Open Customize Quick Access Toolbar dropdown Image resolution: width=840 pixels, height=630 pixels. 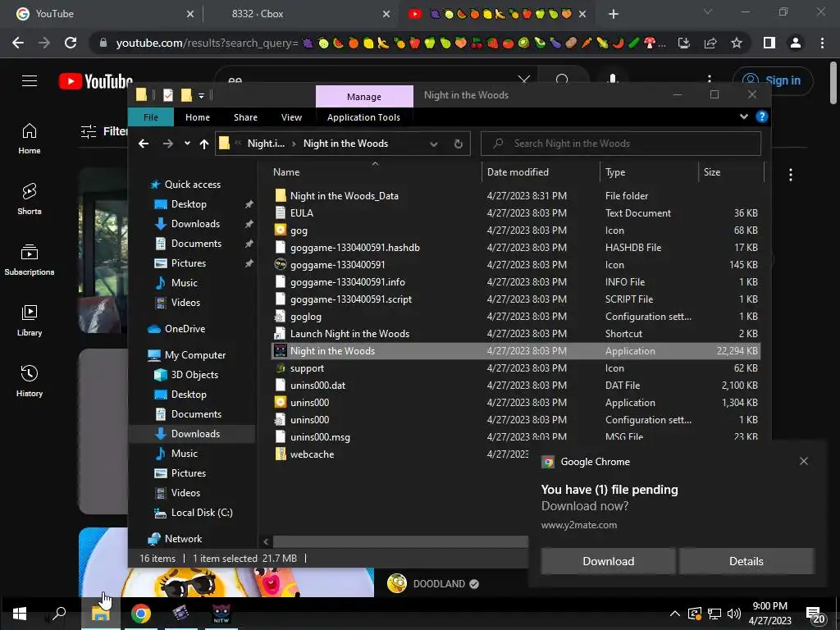[x=202, y=96]
